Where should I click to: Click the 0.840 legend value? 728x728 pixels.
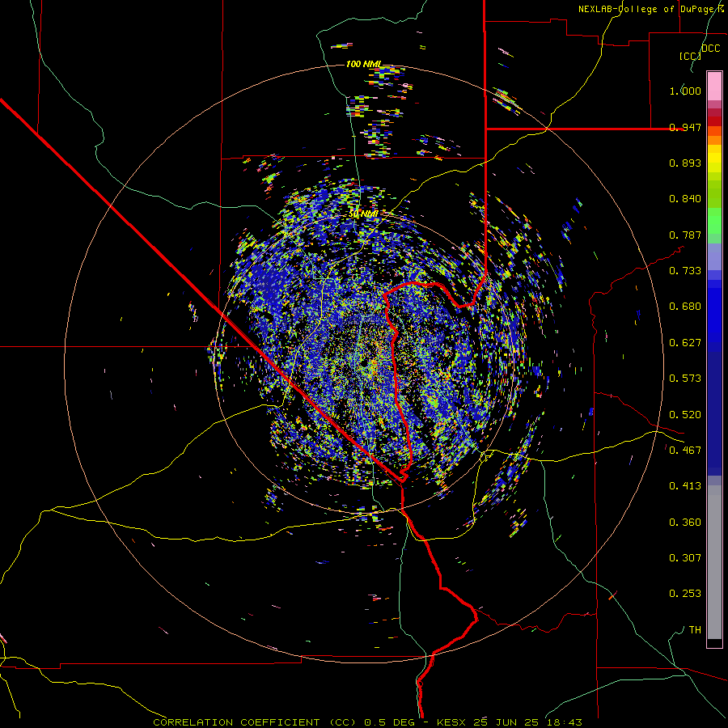[x=685, y=199]
